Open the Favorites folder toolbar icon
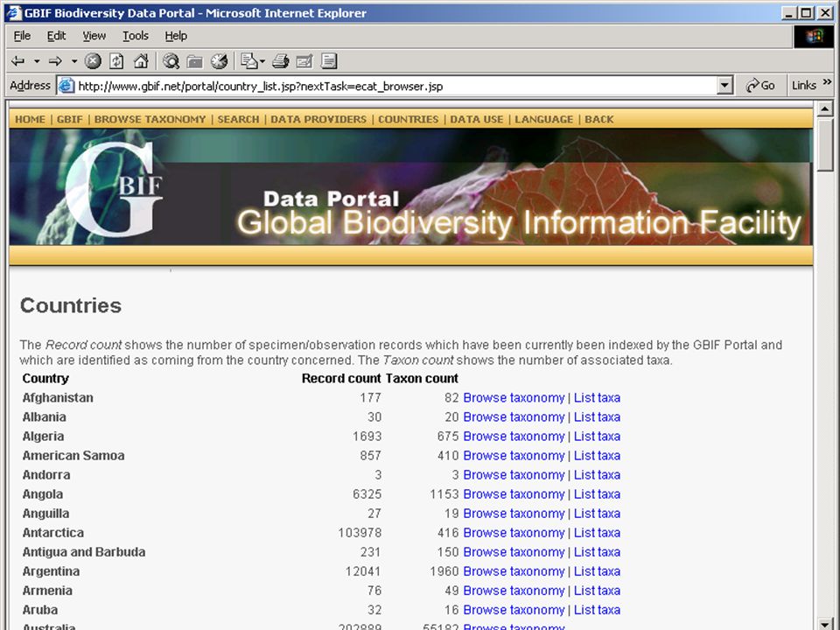 click(194, 61)
